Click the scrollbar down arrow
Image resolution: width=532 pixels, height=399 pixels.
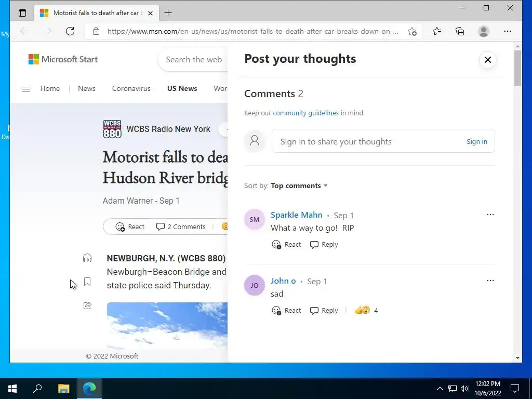517,357
